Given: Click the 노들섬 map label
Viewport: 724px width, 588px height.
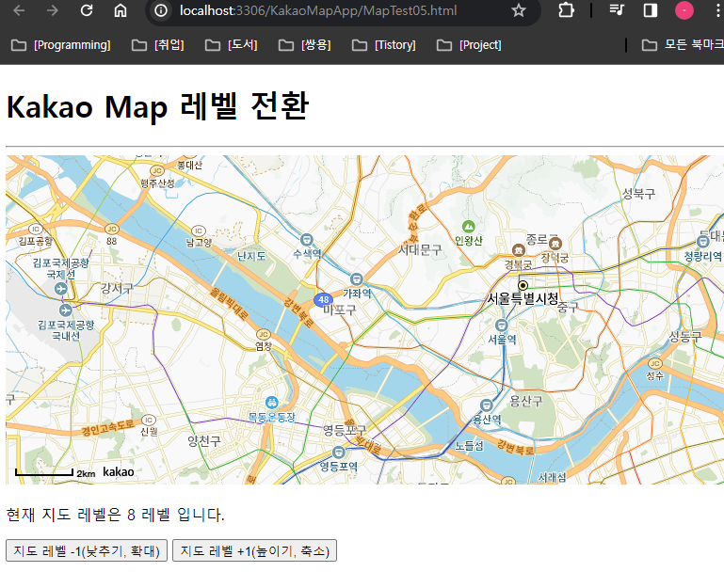Looking at the screenshot, I should (x=469, y=446).
